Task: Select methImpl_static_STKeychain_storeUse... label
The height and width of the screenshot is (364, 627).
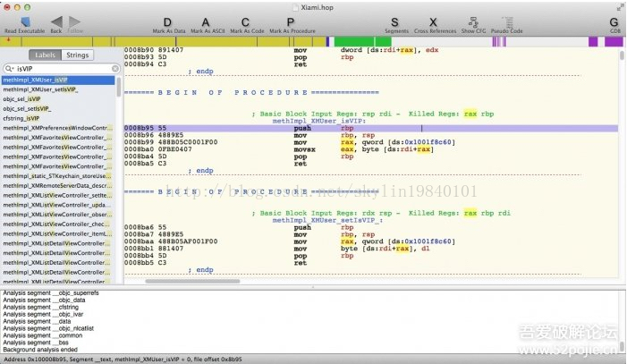Action: pos(58,176)
